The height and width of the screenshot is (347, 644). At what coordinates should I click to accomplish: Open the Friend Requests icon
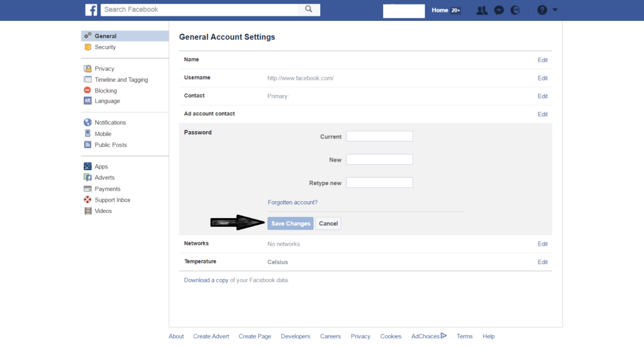[482, 10]
